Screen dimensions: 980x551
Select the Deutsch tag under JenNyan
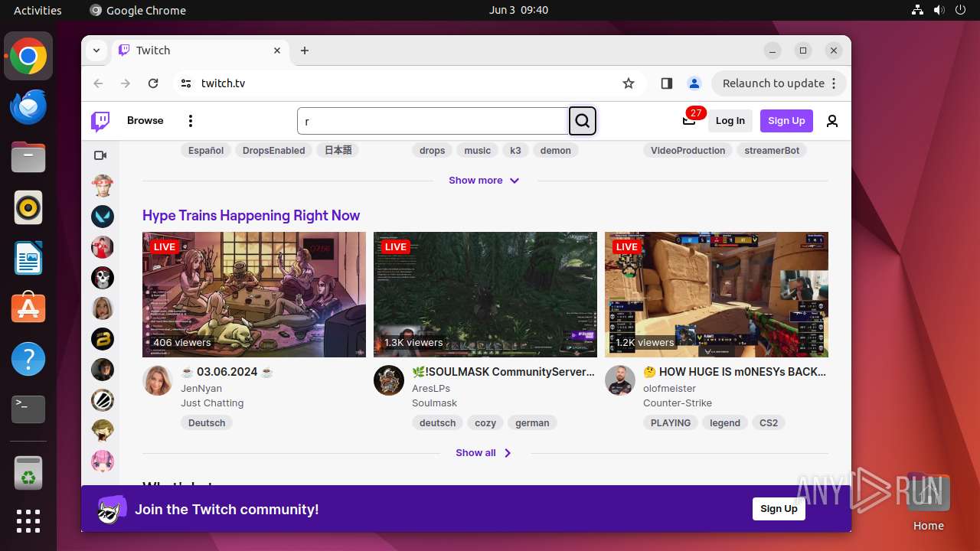[x=207, y=422]
